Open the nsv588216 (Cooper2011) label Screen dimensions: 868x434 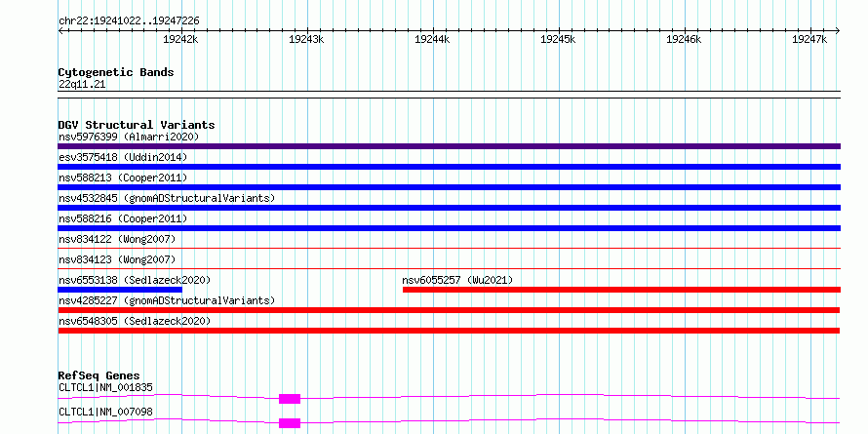point(123,218)
